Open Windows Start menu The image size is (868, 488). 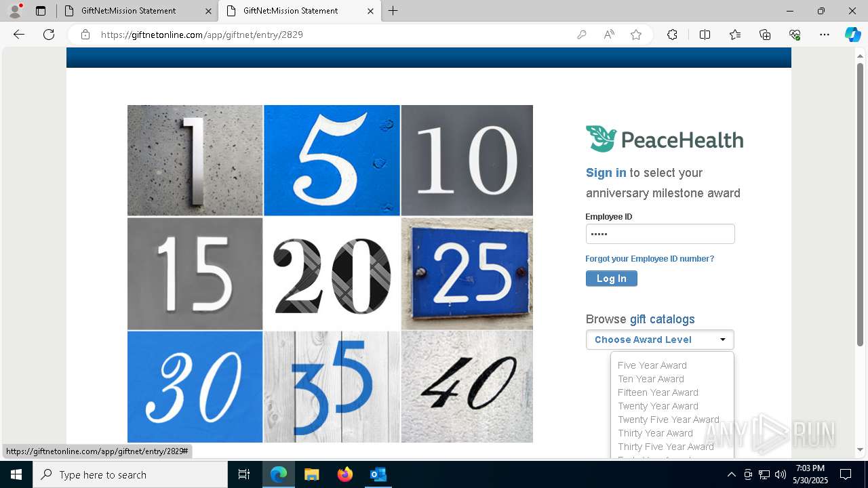(16, 474)
